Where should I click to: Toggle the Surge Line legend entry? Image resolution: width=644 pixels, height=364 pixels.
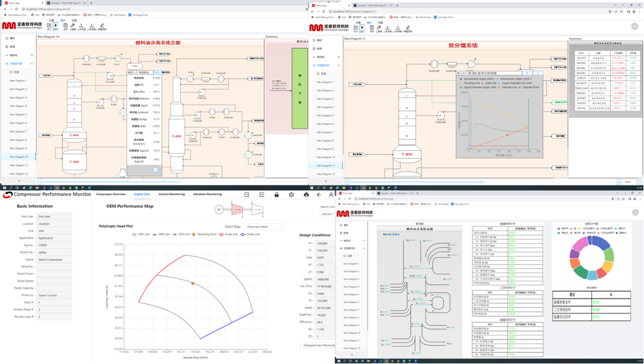228,235
